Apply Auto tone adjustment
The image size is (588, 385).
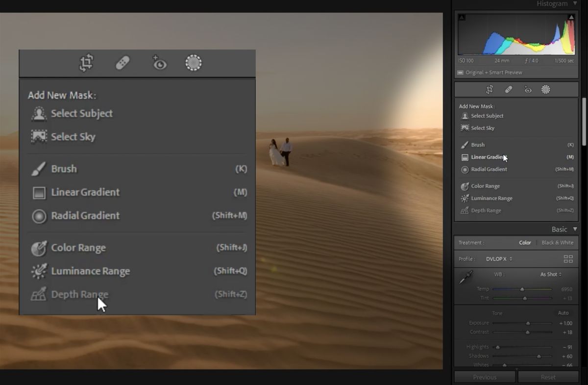coord(563,313)
